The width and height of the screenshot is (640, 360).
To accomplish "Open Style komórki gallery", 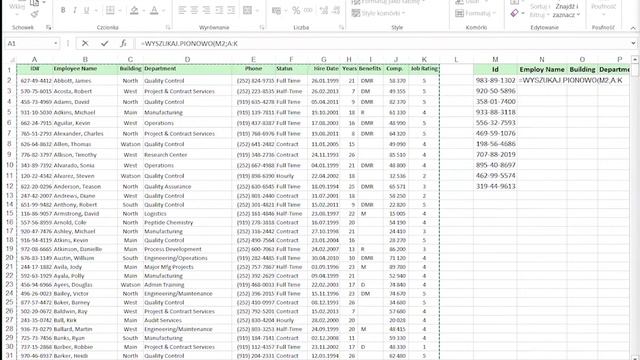I will [x=378, y=13].
